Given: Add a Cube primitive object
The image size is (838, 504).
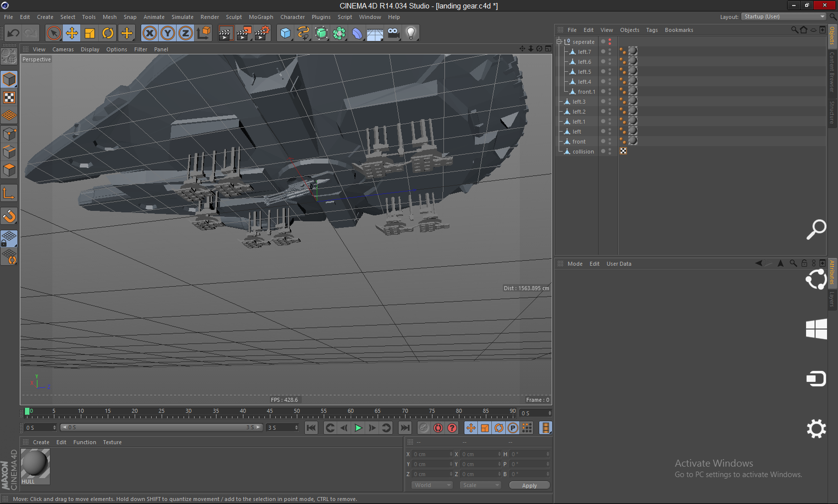Looking at the screenshot, I should point(285,33).
